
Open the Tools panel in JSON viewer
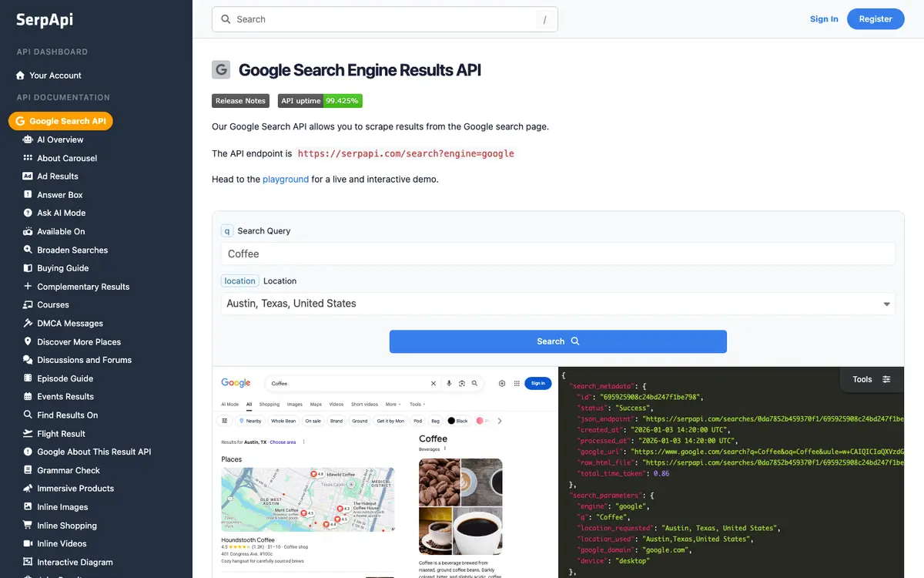pyautogui.click(x=871, y=379)
